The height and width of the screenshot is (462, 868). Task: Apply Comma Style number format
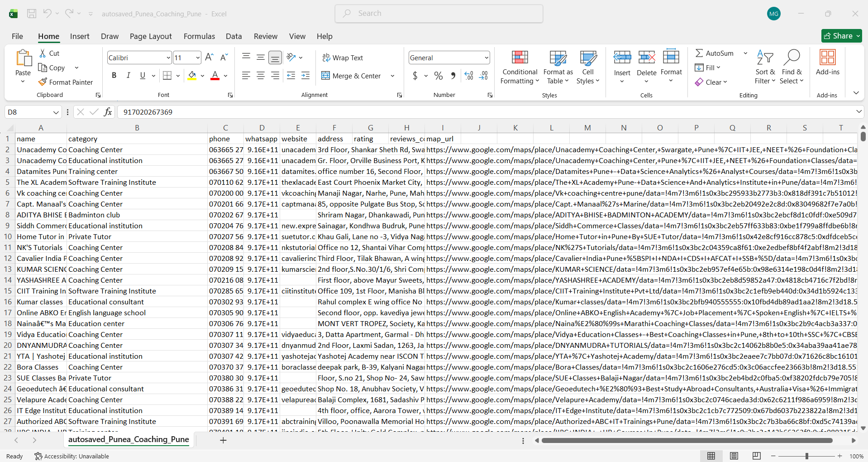(x=453, y=76)
